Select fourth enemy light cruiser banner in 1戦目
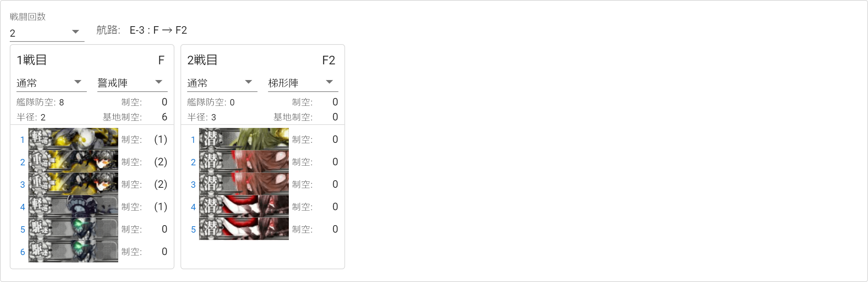The image size is (868, 282). click(73, 206)
